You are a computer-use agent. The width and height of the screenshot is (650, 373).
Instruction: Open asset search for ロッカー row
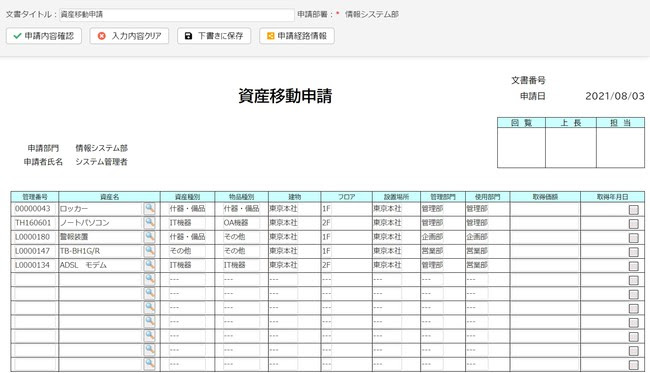[x=150, y=208]
